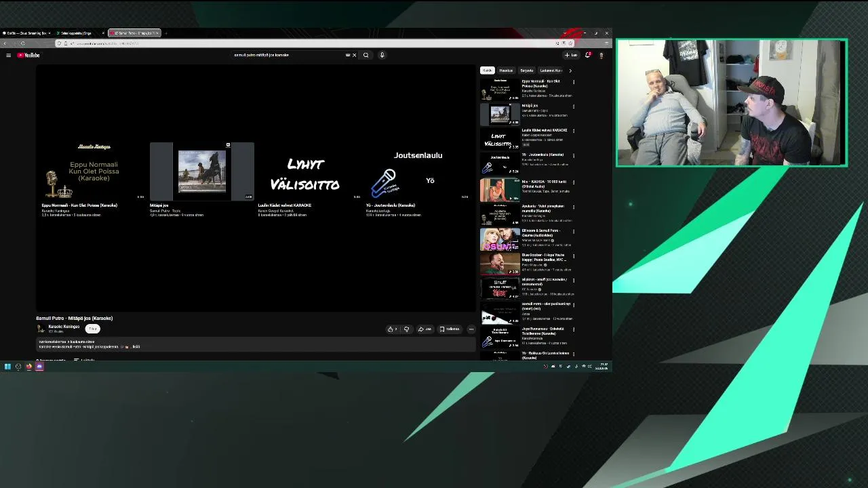The height and width of the screenshot is (488, 868).
Task: Open sort comments Lajittele control
Action: (x=85, y=360)
